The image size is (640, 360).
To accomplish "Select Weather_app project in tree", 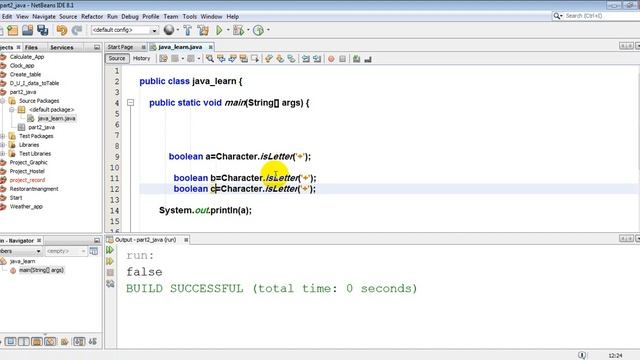I will coord(26,207).
